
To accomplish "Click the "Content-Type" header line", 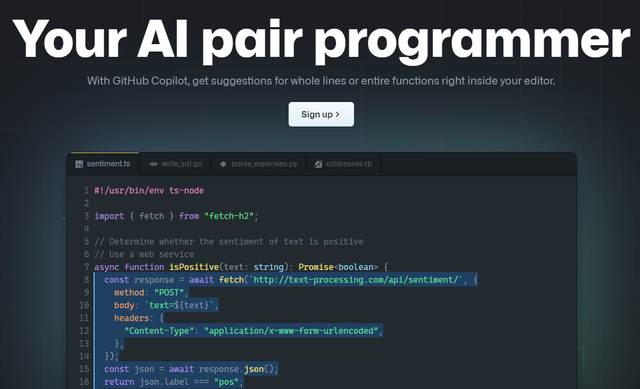I will point(253,331).
